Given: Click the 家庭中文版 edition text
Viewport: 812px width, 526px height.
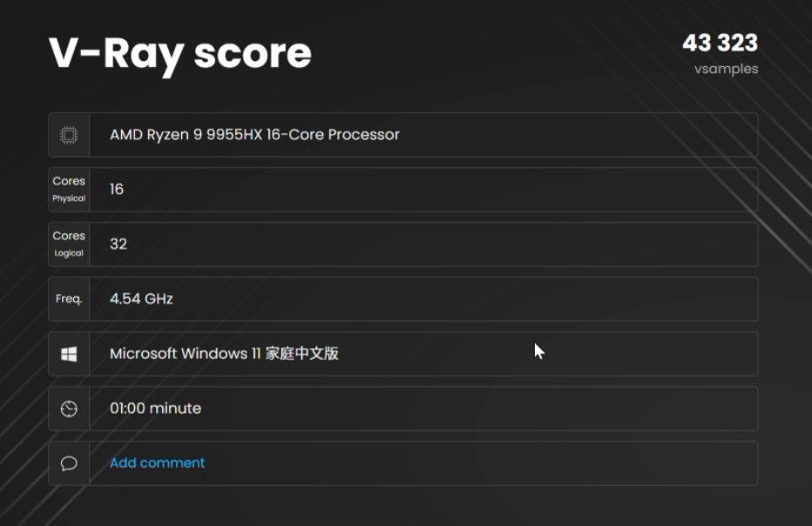Looking at the screenshot, I should (x=301, y=354).
